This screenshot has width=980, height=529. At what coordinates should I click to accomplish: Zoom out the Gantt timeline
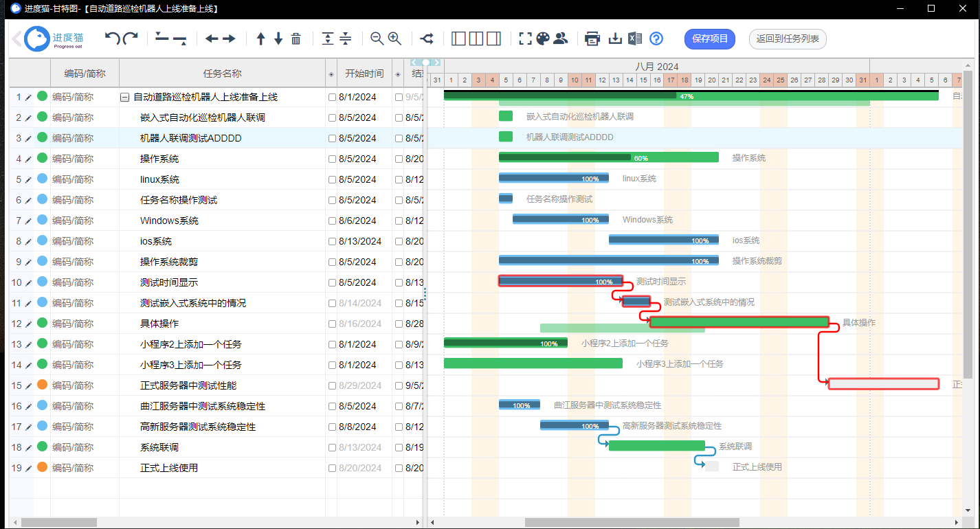[377, 39]
